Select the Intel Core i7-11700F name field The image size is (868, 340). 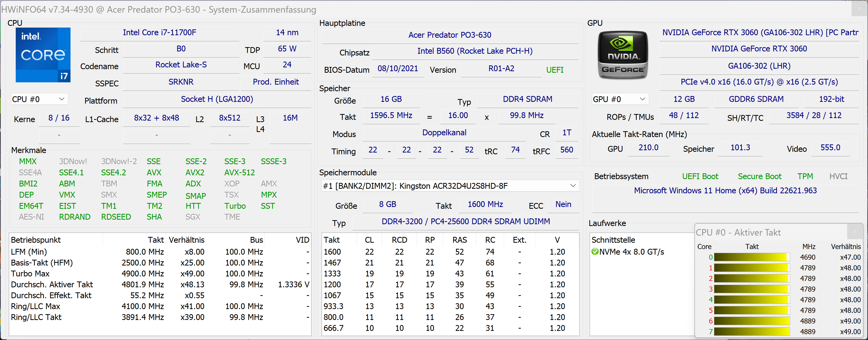[x=159, y=33]
